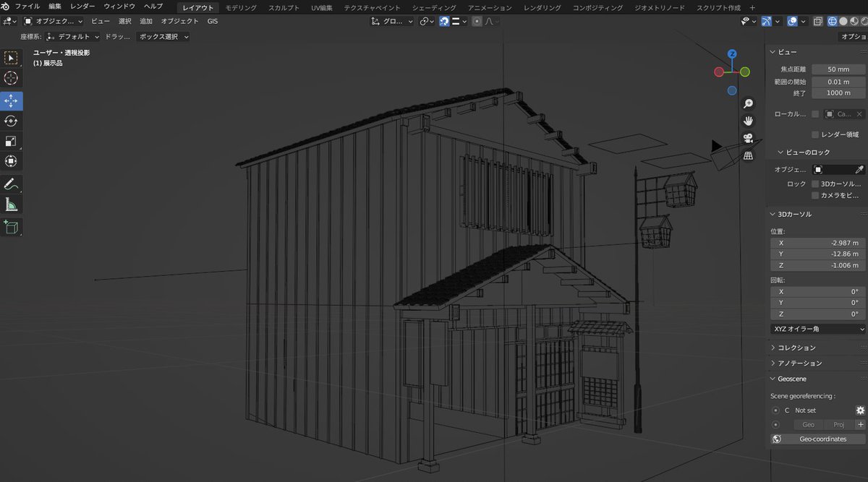Toggle show overlays button
Image resolution: width=868 pixels, height=482 pixels.
click(x=792, y=21)
